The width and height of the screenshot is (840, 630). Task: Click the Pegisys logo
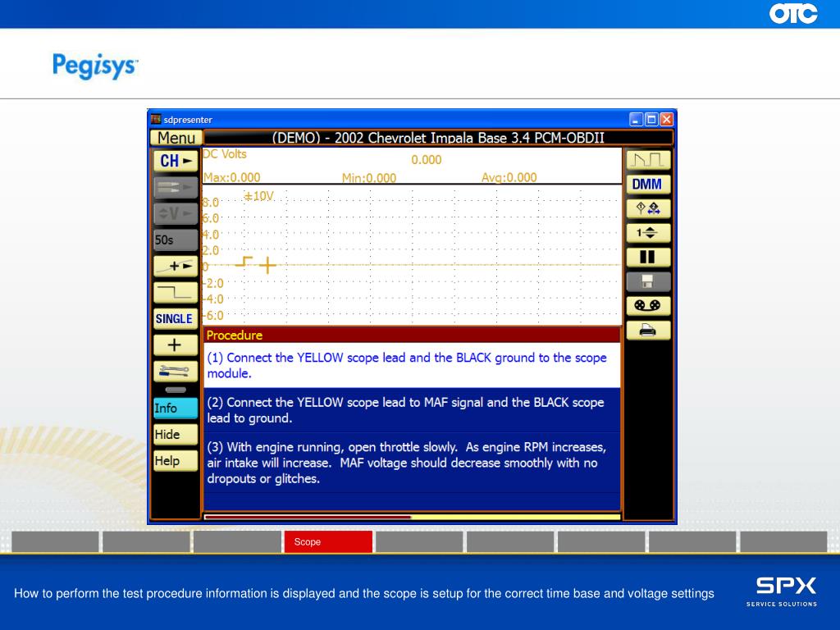[x=95, y=66]
